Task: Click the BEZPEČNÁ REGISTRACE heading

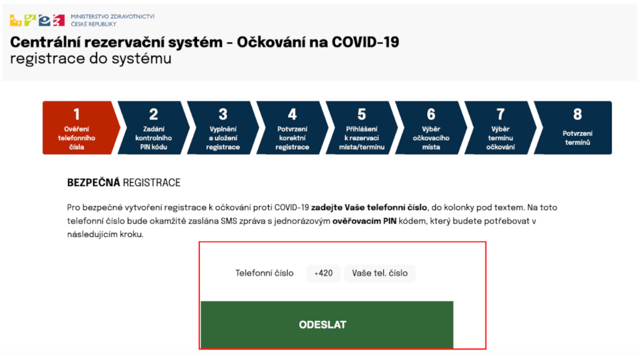Action: pos(123,183)
